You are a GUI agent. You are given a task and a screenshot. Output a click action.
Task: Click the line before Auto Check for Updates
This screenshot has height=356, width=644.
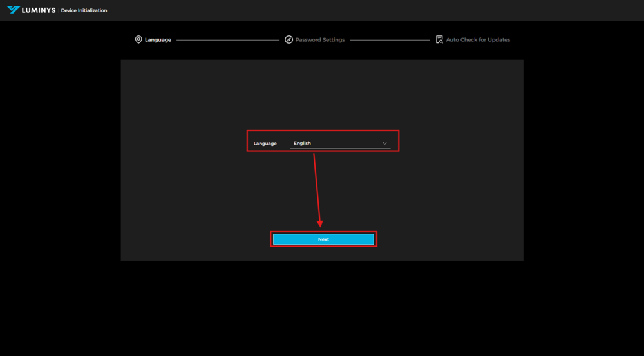click(x=390, y=40)
